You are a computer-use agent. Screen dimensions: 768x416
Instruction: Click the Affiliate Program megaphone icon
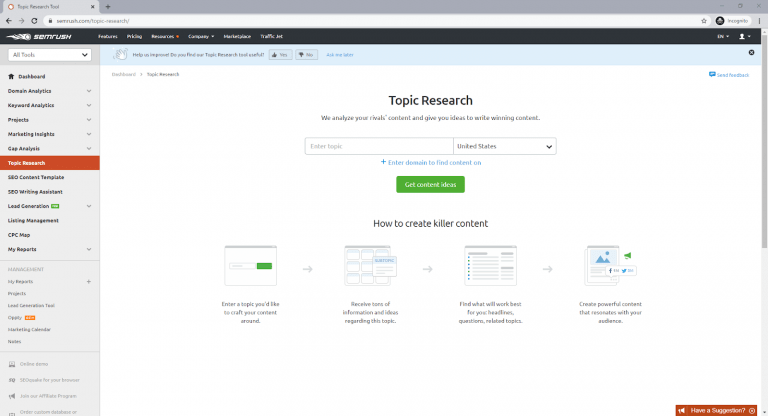click(x=12, y=396)
